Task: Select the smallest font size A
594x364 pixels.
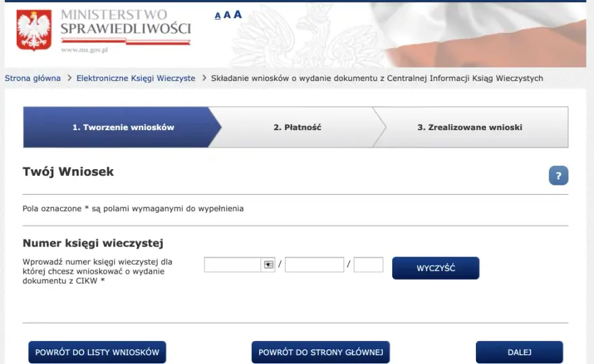Action: coord(217,16)
